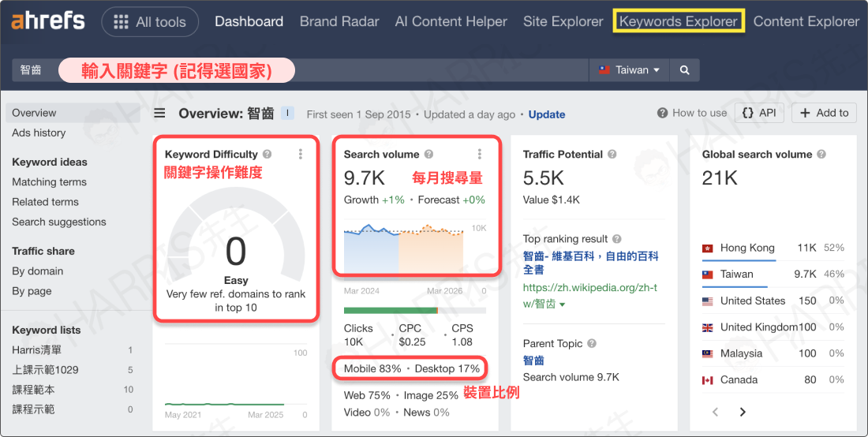Viewport: 868px width, 437px height.
Task: Switch to Site Explorer
Action: (x=563, y=21)
